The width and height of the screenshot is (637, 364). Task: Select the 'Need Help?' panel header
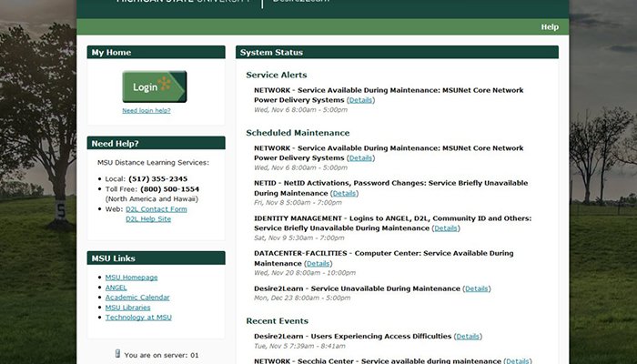coord(156,143)
